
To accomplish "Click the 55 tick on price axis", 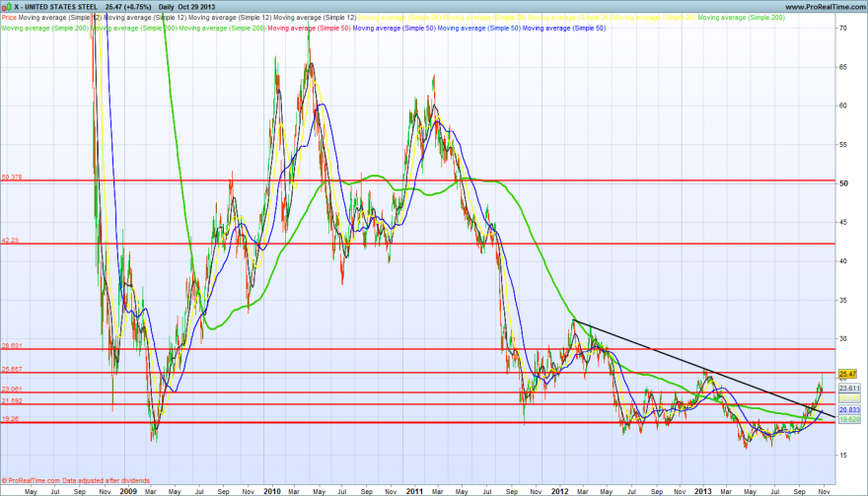I will (x=843, y=144).
